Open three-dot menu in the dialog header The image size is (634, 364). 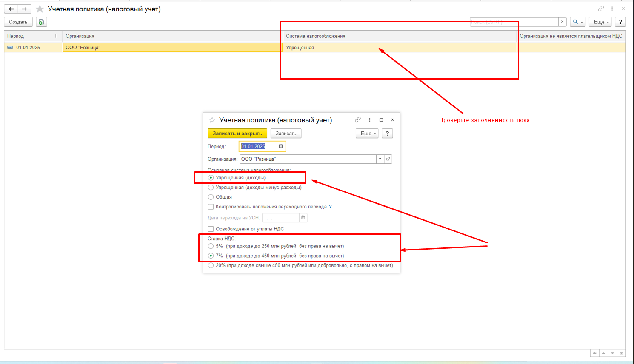(369, 120)
